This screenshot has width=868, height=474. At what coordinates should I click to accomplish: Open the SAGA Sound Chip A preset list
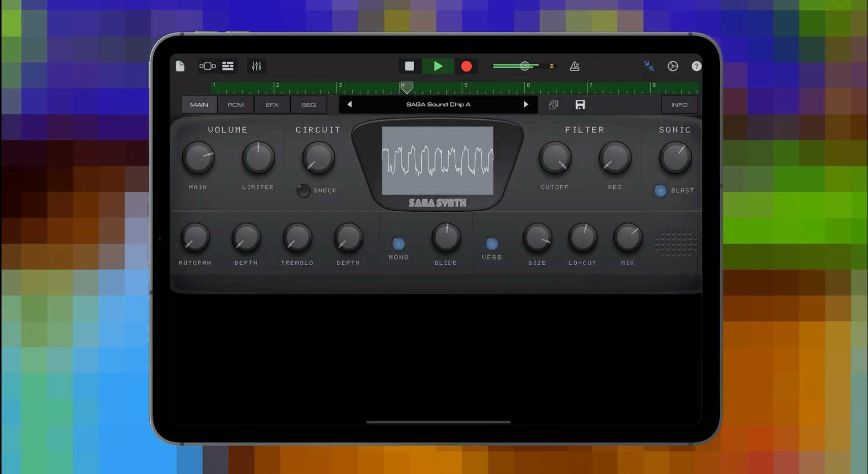click(438, 104)
